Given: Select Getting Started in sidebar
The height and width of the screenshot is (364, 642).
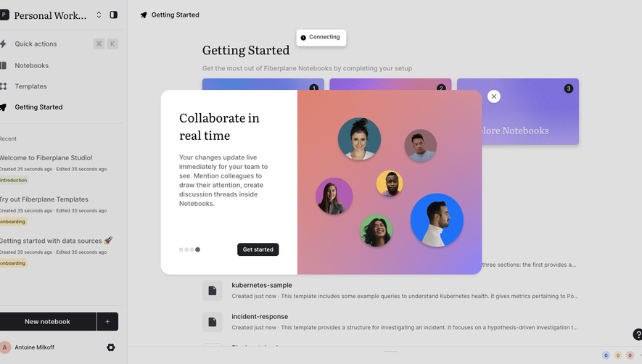Looking at the screenshot, I should [x=38, y=107].
